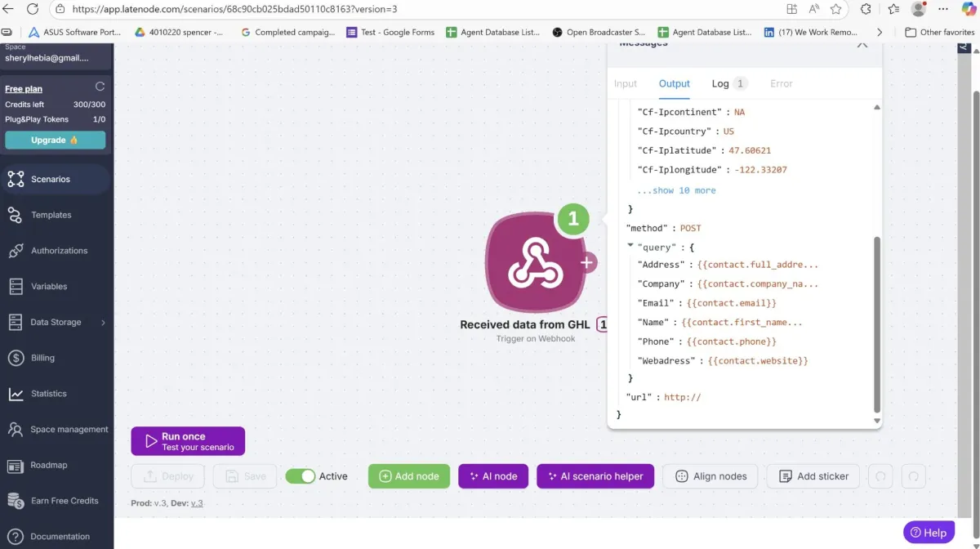Toggle the Active scenario switch
This screenshot has width=980, height=549.
click(x=300, y=476)
